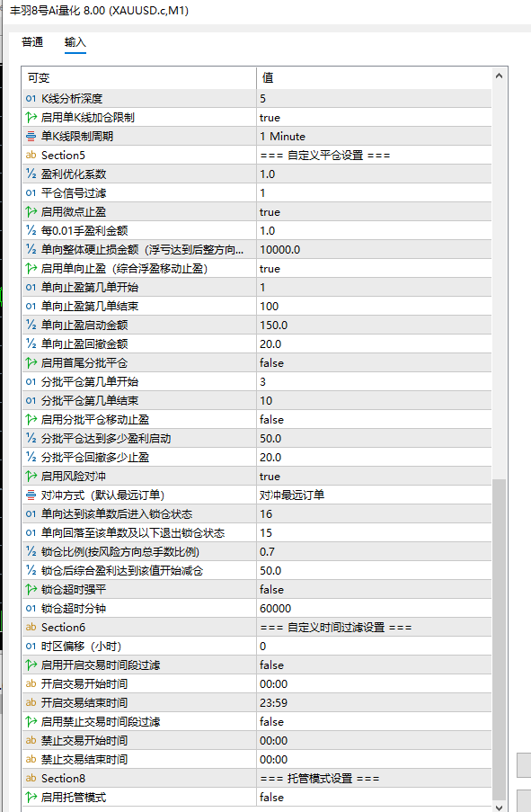Click the boolean icon beside 启用单向止盈

pyautogui.click(x=31, y=269)
